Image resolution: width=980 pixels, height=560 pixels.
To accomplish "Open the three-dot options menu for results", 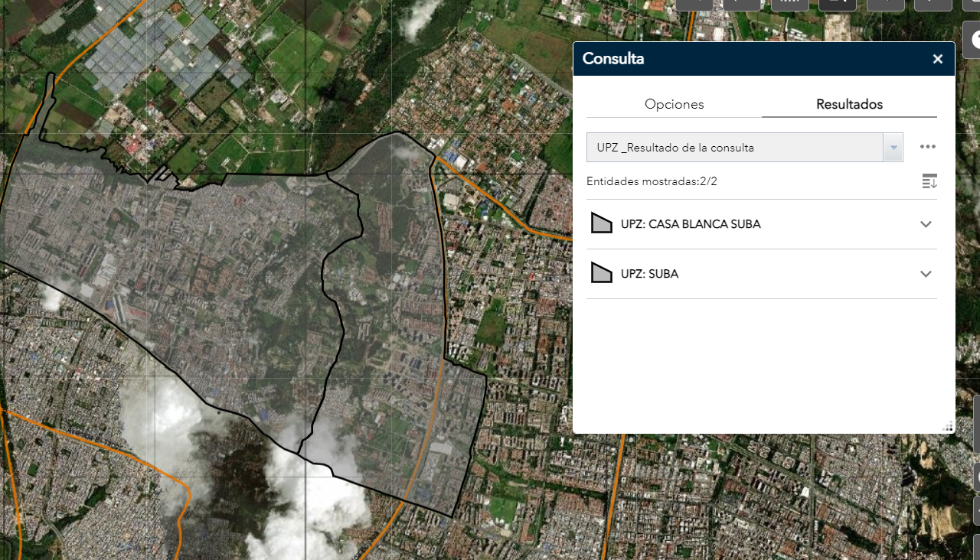I will [928, 147].
